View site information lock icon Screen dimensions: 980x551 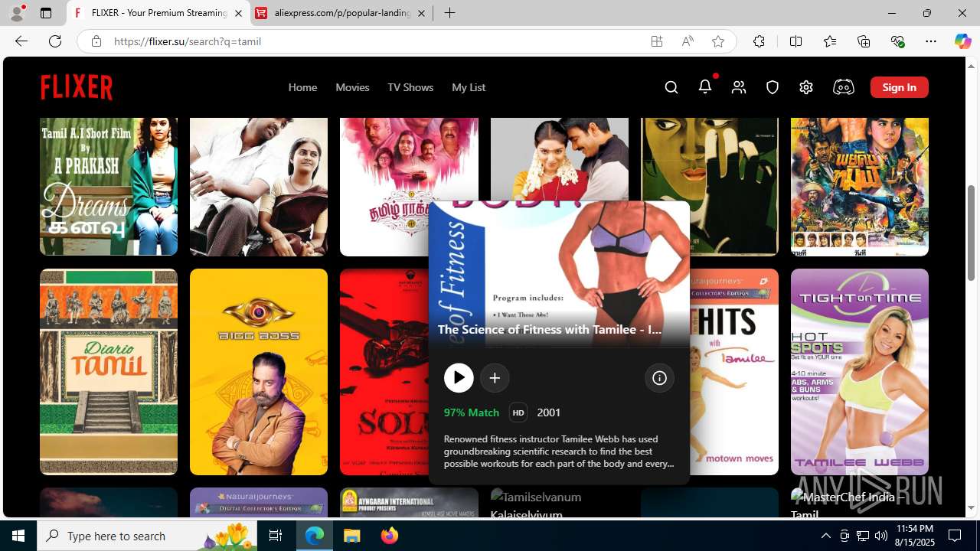(x=96, y=41)
